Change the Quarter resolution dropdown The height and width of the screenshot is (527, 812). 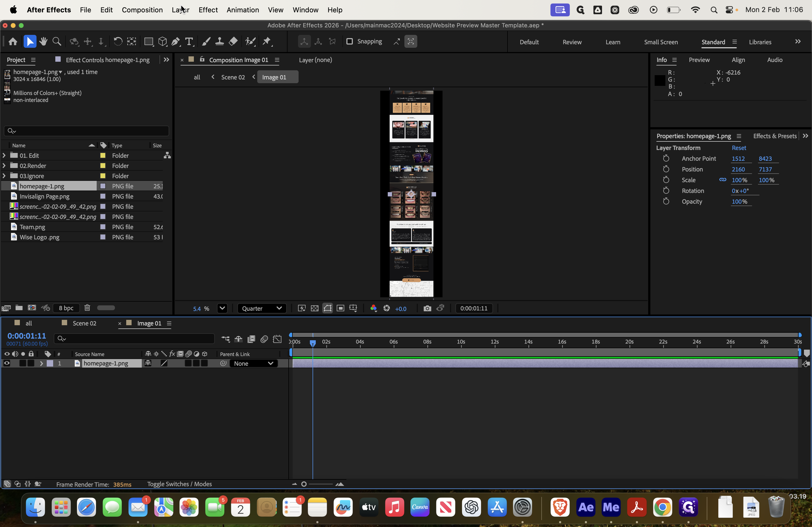click(262, 308)
